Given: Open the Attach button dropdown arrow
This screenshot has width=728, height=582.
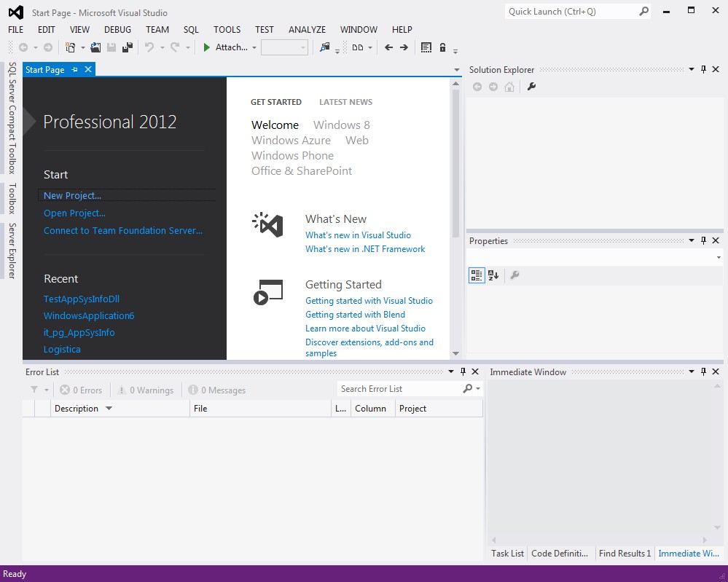Looking at the screenshot, I should tap(254, 47).
